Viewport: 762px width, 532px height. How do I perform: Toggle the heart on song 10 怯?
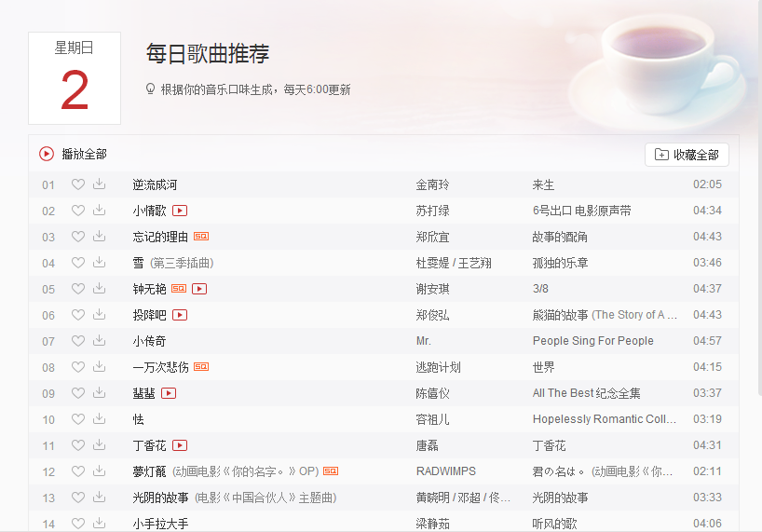pos(77,418)
